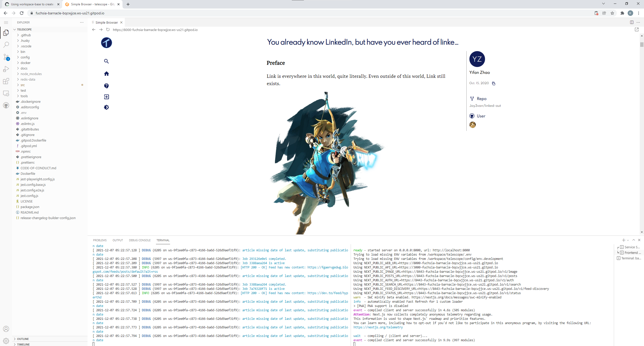Viewport: 644px width, 346px height.
Task: Toggle the split editor layout button
Action: (x=632, y=22)
